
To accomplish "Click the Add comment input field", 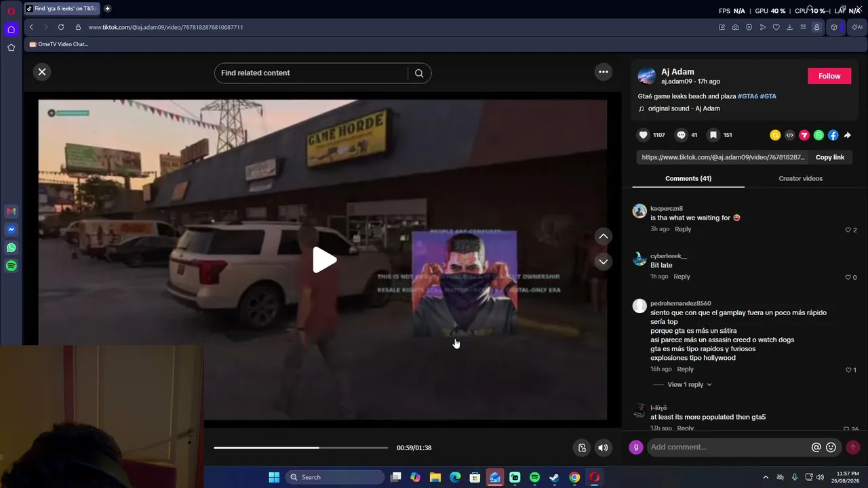I will [x=729, y=447].
